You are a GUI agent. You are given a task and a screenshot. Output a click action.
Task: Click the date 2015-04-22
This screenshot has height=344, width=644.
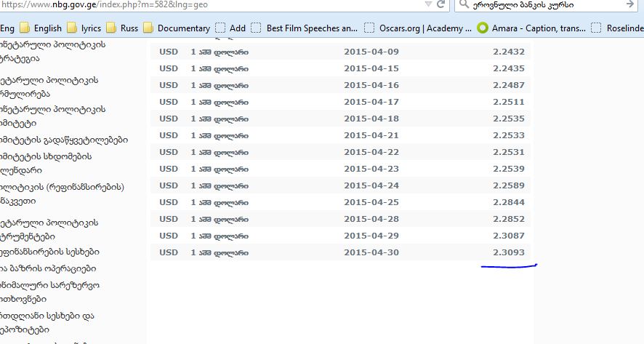click(x=371, y=152)
